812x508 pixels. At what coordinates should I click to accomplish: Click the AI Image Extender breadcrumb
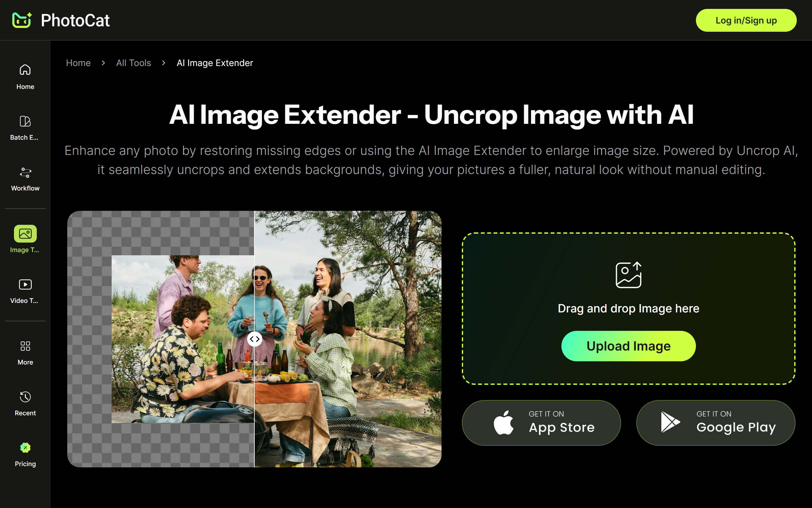click(215, 63)
